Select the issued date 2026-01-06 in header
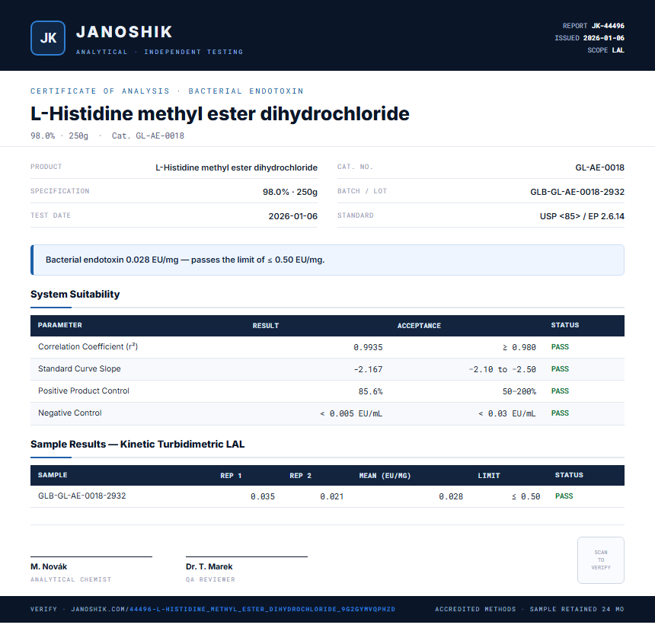The image size is (655, 644). [604, 38]
